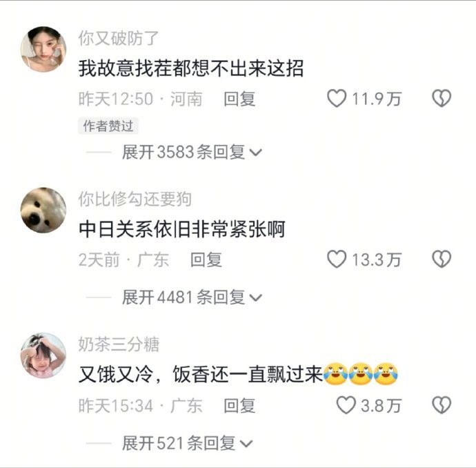476x468 pixels.
Task: Reply to 你又破防了's comment
Action: point(239,99)
